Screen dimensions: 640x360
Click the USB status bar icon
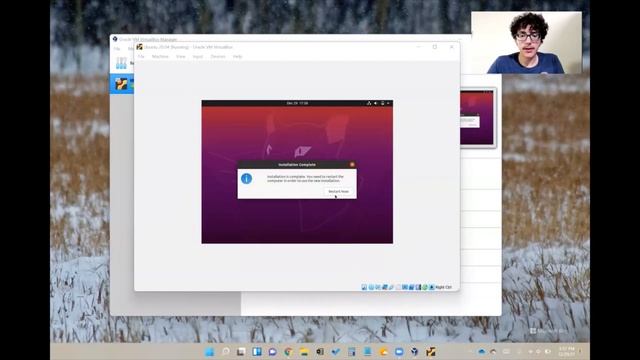391,287
